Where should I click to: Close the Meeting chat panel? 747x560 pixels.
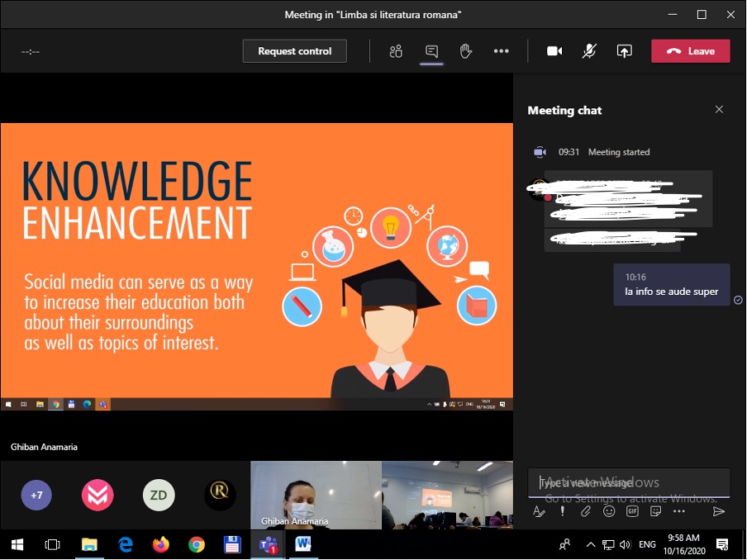click(719, 110)
